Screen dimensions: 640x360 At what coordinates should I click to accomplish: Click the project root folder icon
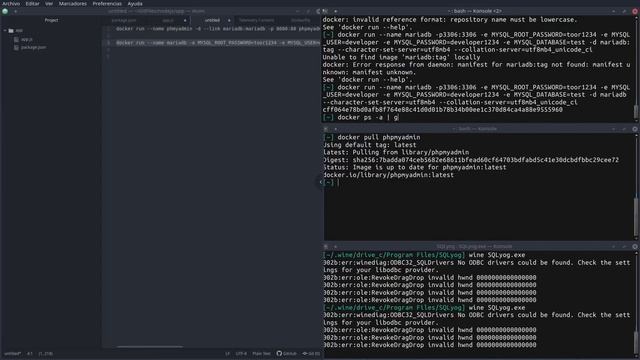pyautogui.click(x=11, y=31)
